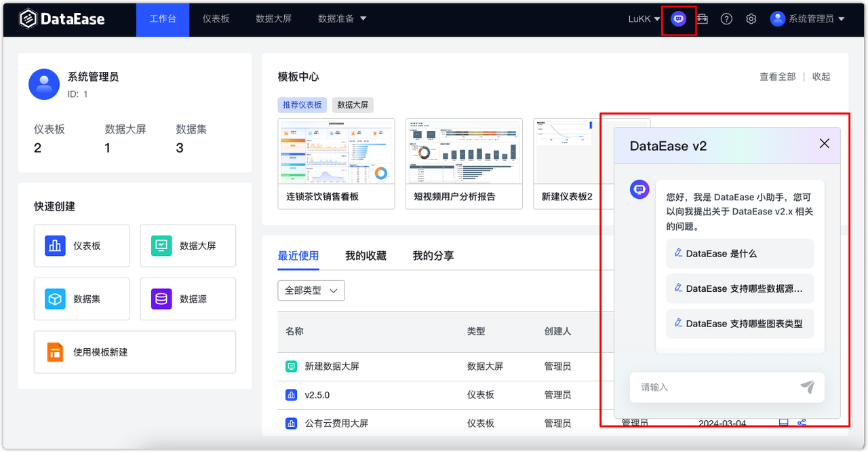Open the help question mark icon
The width and height of the screenshot is (868, 452).
726,18
